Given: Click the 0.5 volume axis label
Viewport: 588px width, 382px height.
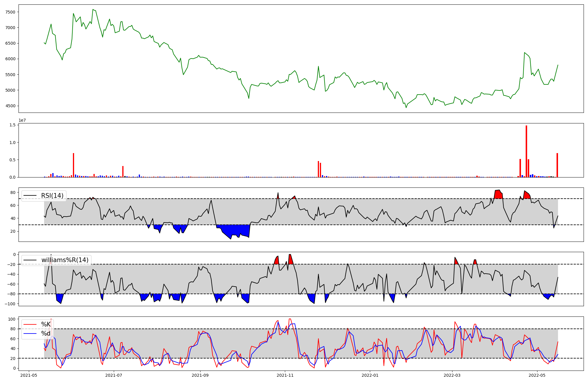Looking at the screenshot, I should click(x=12, y=160).
